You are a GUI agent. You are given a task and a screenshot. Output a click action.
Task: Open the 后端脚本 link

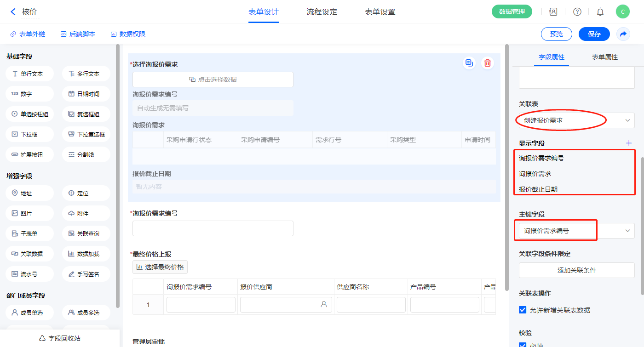78,34
